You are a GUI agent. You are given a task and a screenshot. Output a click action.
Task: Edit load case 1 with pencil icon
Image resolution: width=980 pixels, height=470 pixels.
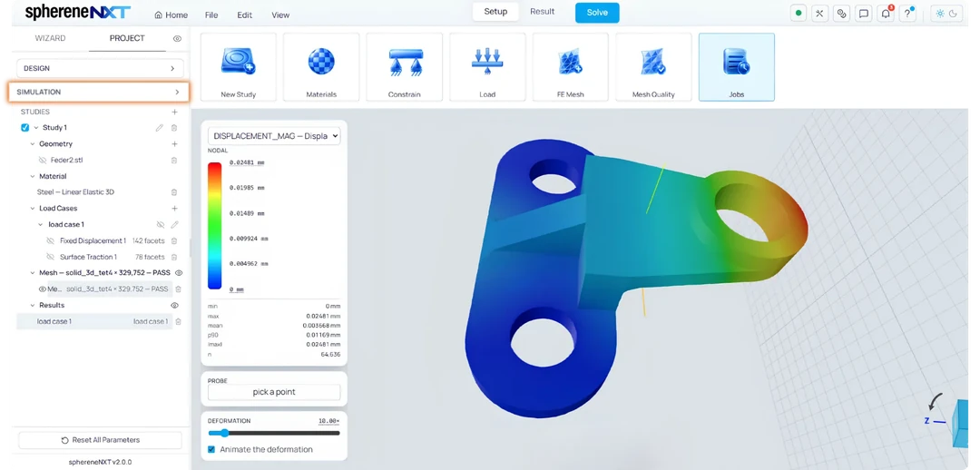tap(174, 224)
